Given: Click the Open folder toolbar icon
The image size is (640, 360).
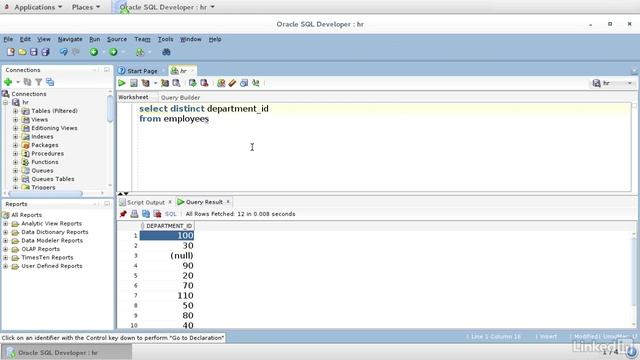Looking at the screenshot, I should pos(22,52).
